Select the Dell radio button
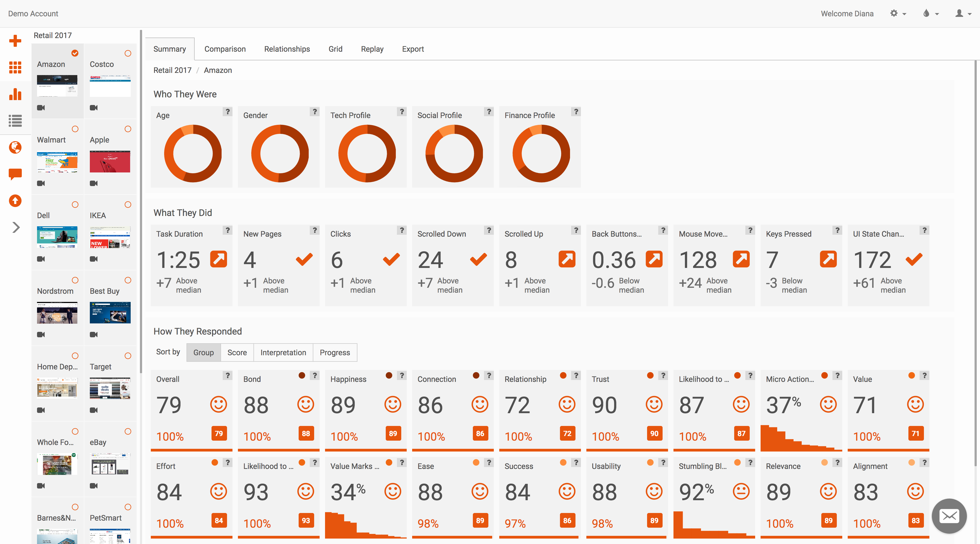This screenshot has width=980, height=544. coord(75,205)
